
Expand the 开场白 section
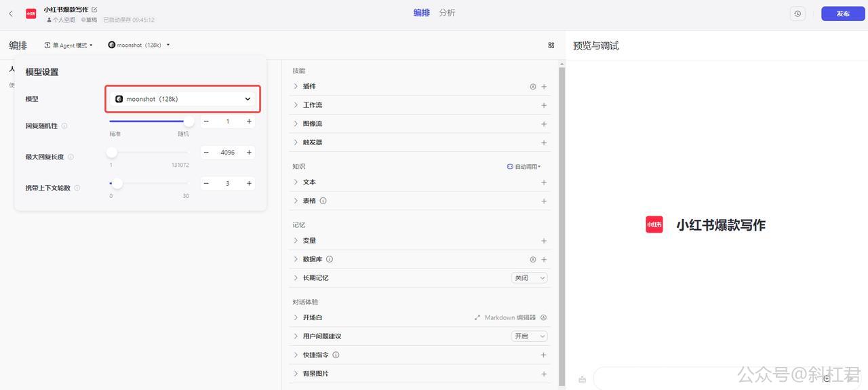(296, 317)
